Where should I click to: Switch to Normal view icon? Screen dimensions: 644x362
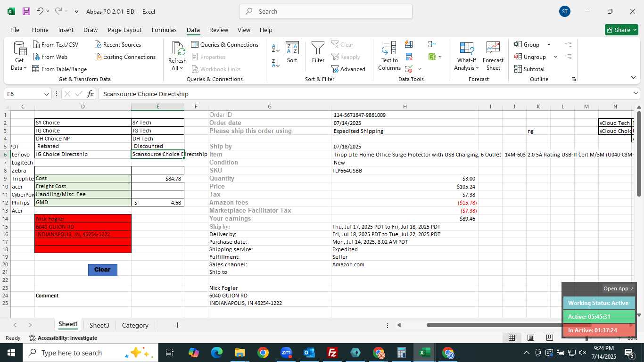click(x=512, y=337)
